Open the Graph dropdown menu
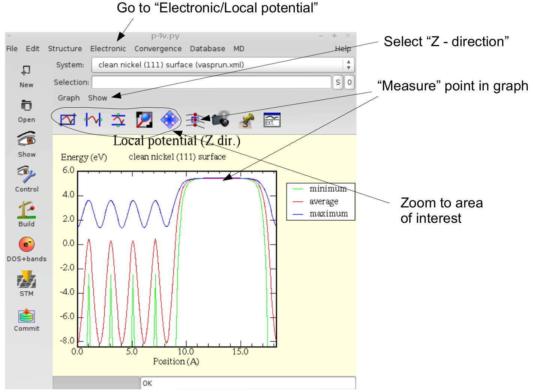Screen dimensions: 533x392 pos(69,98)
